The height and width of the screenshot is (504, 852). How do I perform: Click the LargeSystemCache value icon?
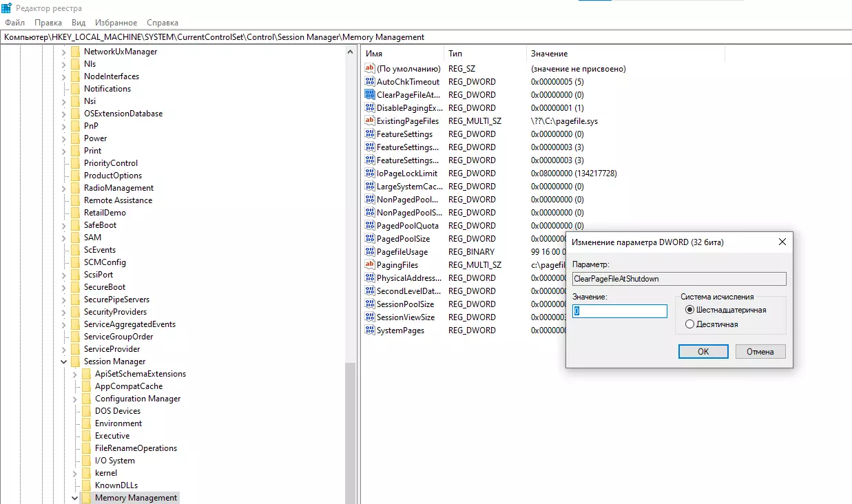pos(369,187)
